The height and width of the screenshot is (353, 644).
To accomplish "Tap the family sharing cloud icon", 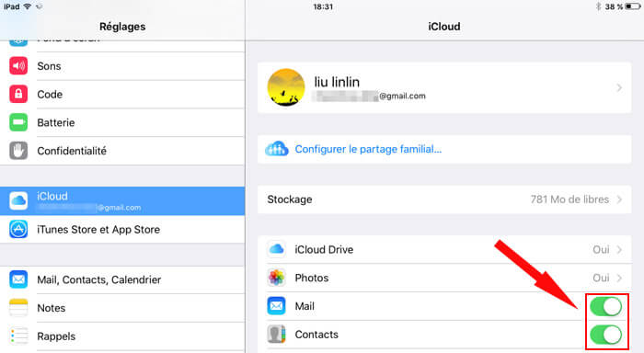I will (276, 149).
